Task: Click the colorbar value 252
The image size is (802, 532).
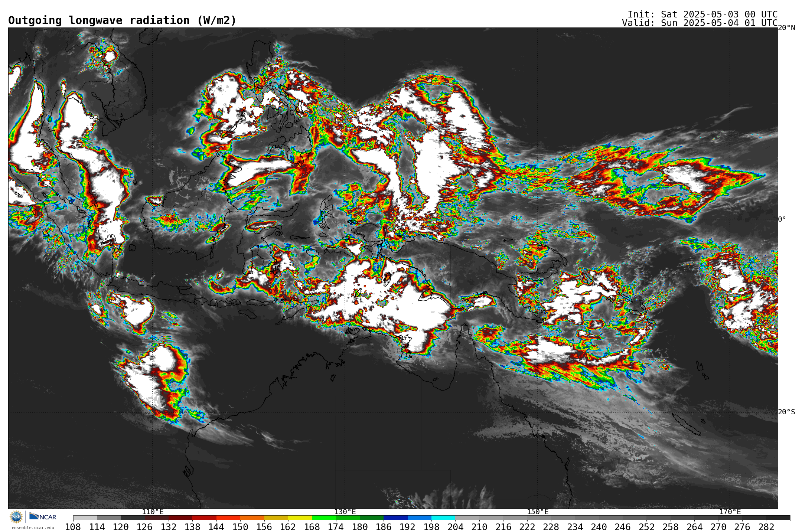Action: pos(646,527)
